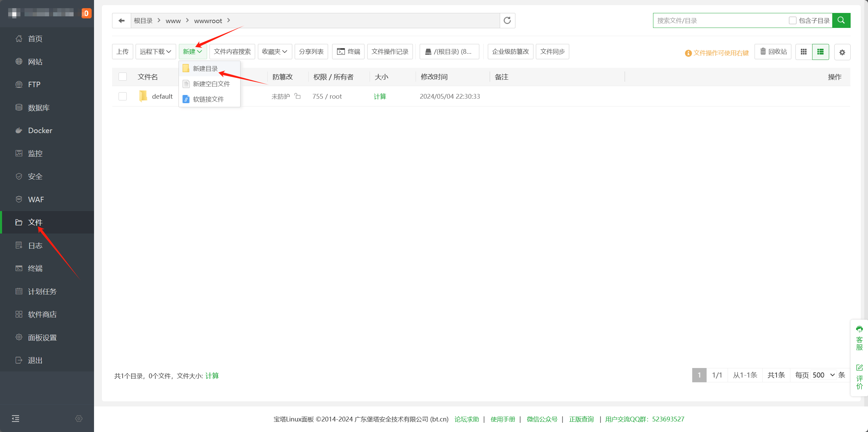868x432 pixels.
Task: Tick the checkbox for default folder
Action: pos(123,96)
